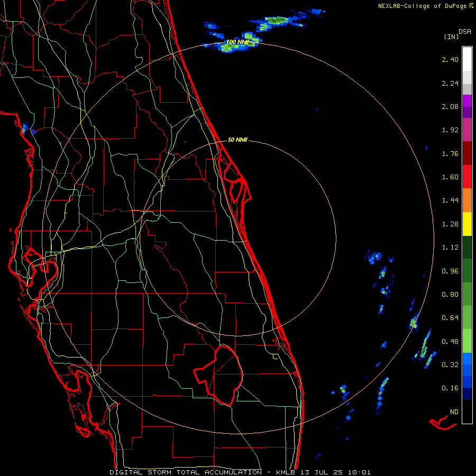Click the 0.80 legend value
Screen dimensions: 476x476
[450, 295]
